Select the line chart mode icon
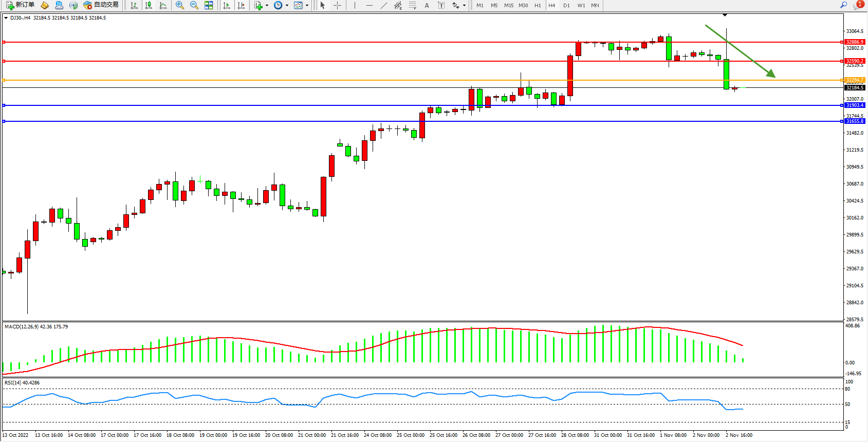The width and height of the screenshot is (868, 442). (x=163, y=5)
